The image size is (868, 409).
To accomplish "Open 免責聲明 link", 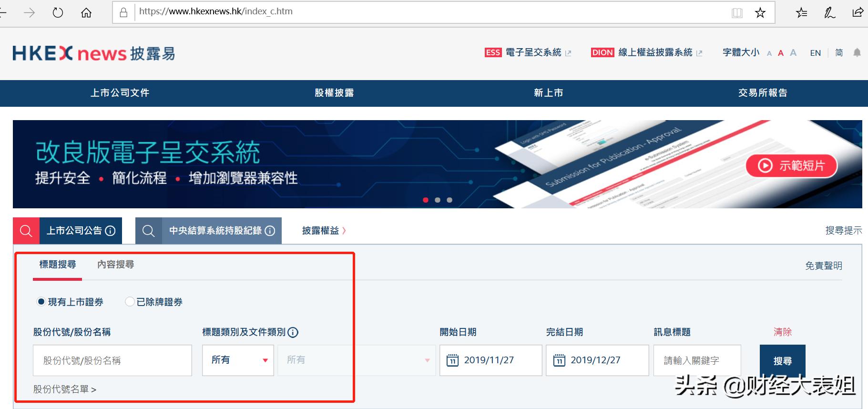I will [824, 266].
